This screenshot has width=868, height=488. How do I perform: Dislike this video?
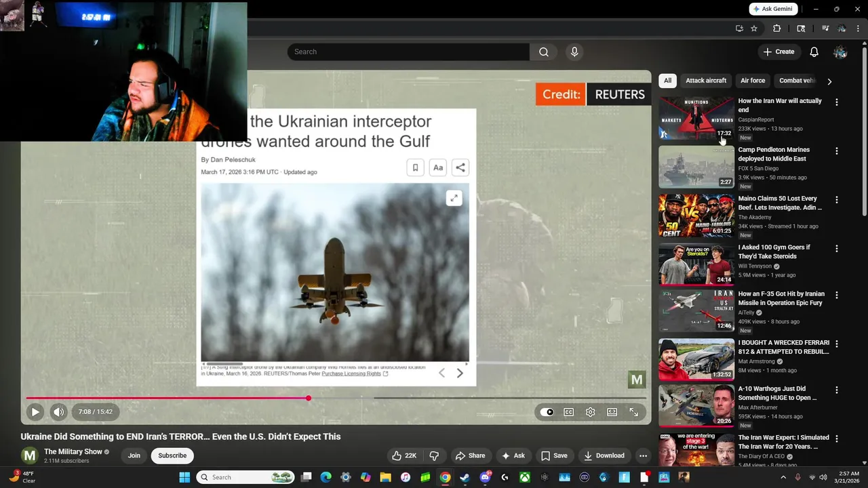click(x=434, y=455)
